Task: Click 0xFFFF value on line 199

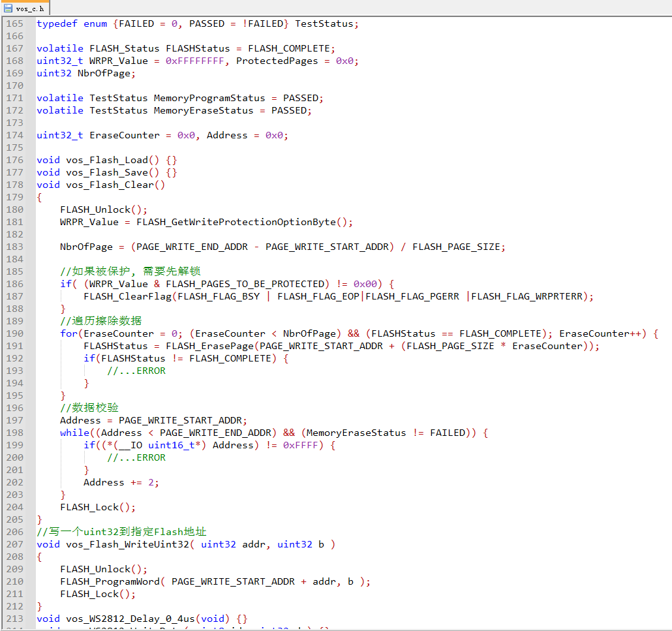Action: pyautogui.click(x=300, y=446)
